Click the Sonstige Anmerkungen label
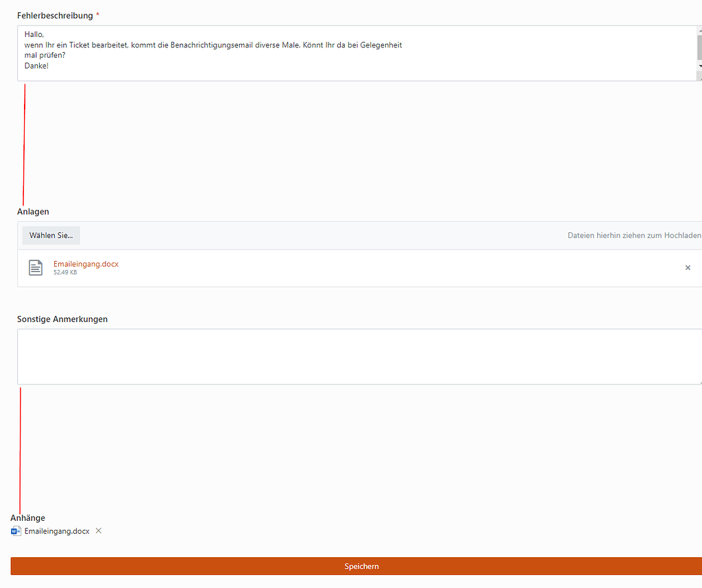This screenshot has height=588, width=702. click(x=62, y=319)
